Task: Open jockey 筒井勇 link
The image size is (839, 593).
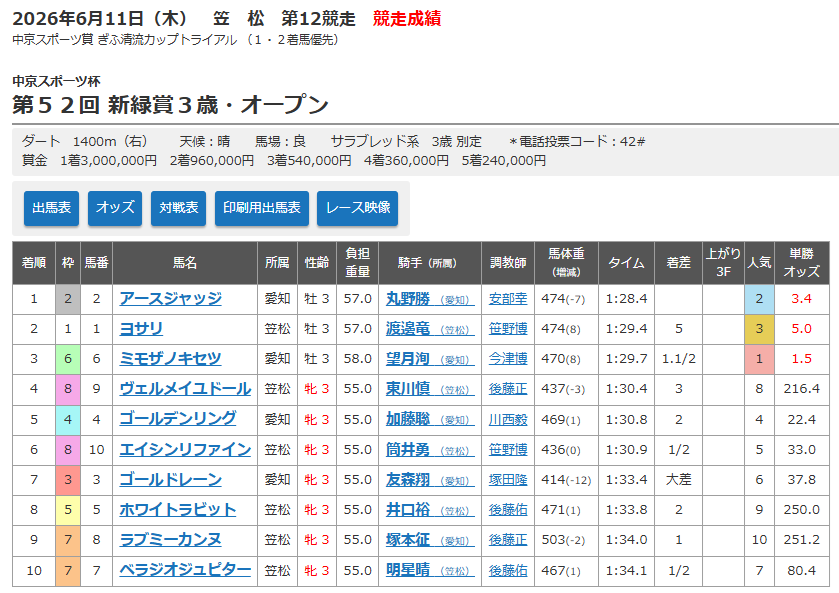Action: coord(430,450)
